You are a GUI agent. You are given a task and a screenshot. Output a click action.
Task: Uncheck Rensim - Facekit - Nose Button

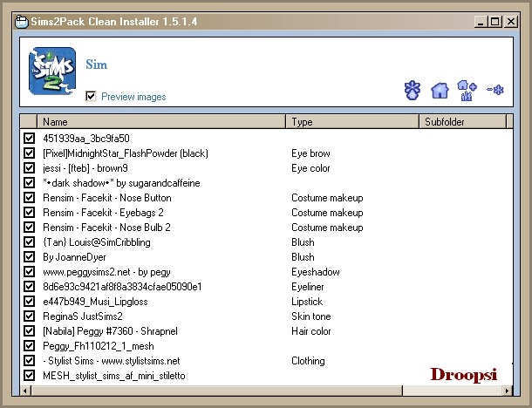29,197
